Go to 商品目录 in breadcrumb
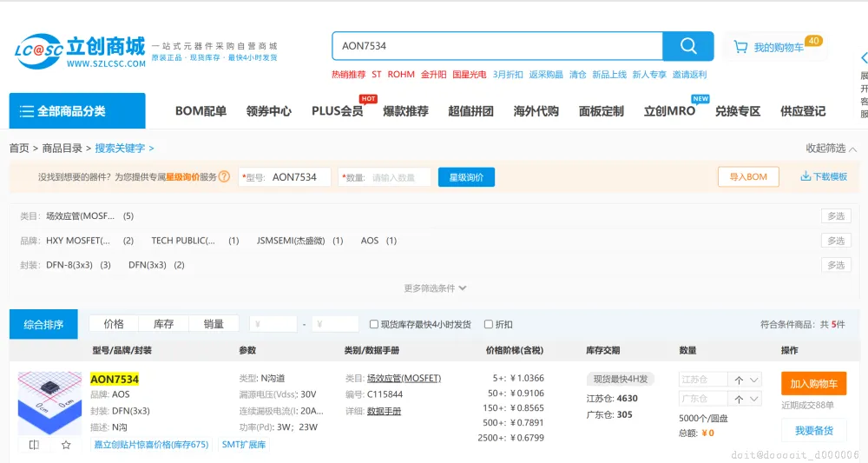Screen dimensions: 868x463 click(x=62, y=148)
